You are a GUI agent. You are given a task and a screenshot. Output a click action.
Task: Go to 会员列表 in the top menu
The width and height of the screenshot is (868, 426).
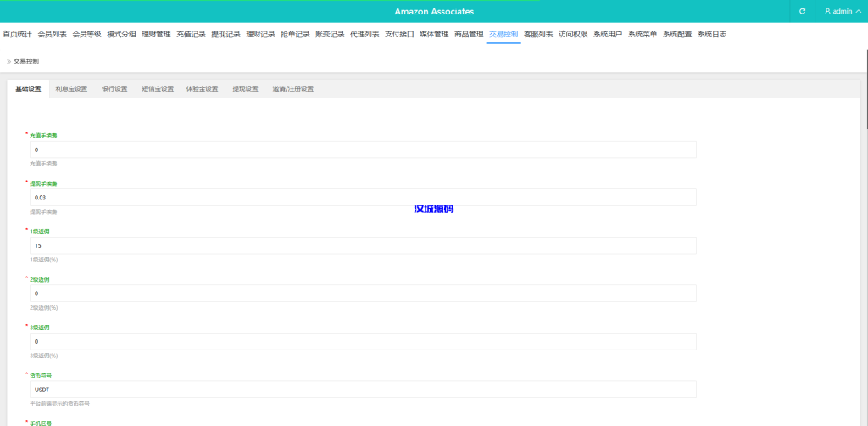(52, 35)
